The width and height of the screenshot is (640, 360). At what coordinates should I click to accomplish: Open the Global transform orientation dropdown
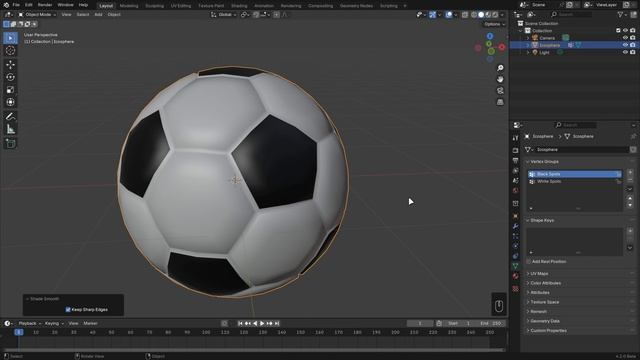click(x=224, y=15)
